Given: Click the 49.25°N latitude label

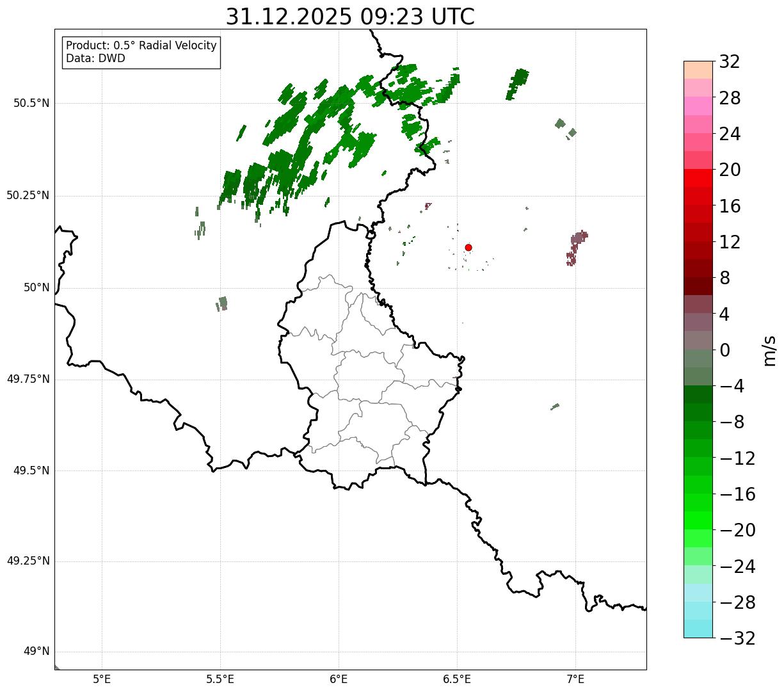Looking at the screenshot, I should [x=28, y=561].
